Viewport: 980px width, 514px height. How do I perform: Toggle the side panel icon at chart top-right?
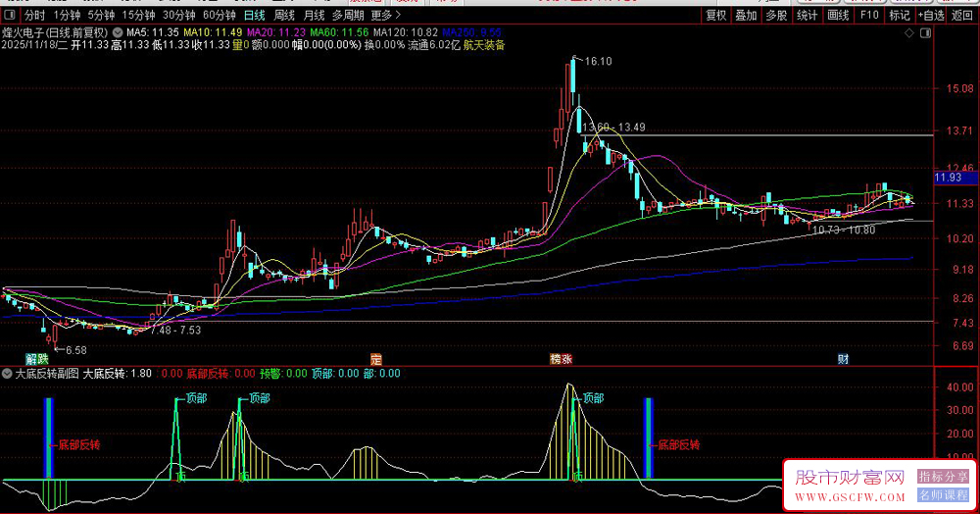point(923,33)
